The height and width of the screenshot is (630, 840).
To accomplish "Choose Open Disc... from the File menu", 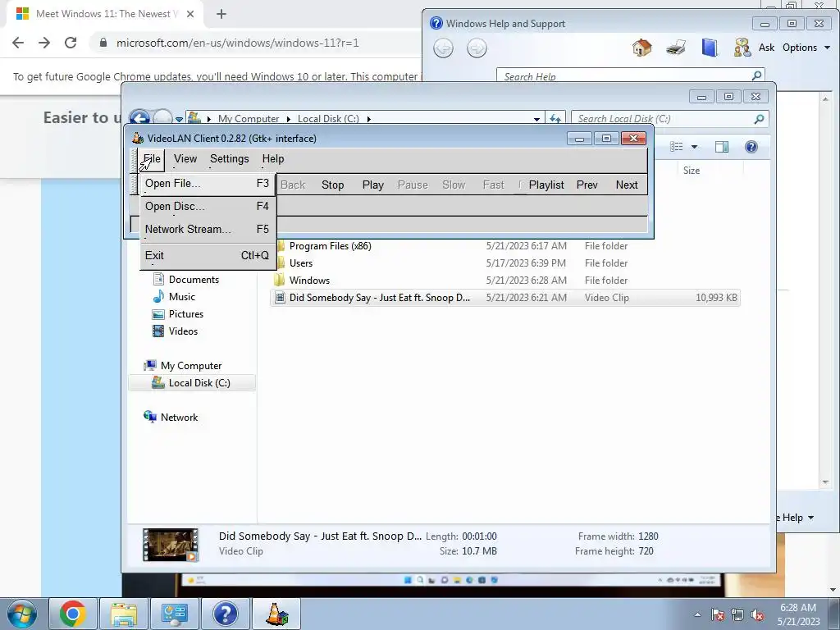I will coord(208,206).
